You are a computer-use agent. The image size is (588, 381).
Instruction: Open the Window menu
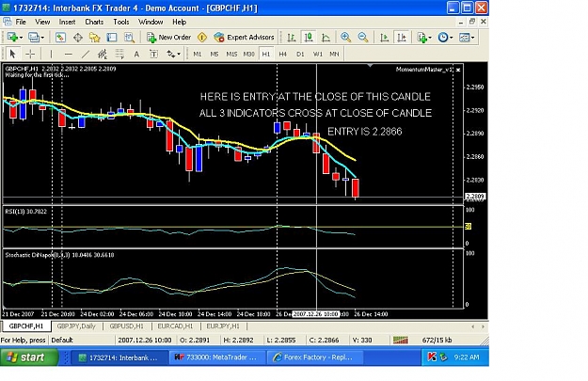pyautogui.click(x=151, y=23)
